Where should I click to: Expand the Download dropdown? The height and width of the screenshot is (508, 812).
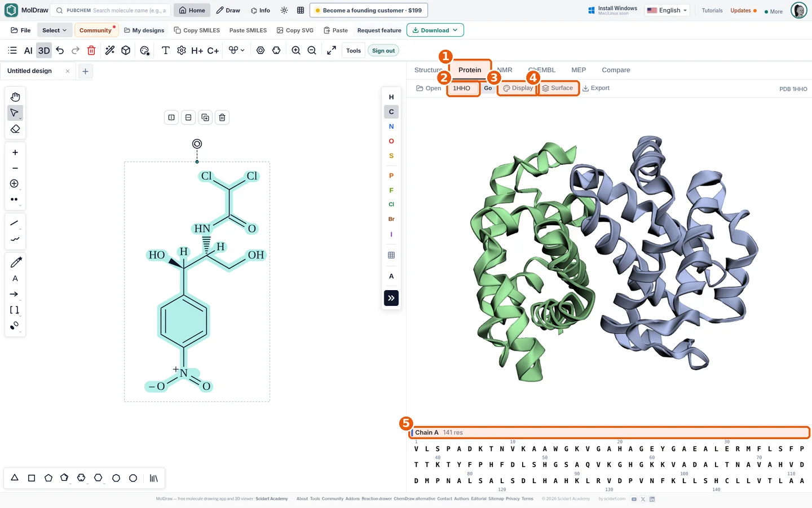tap(435, 30)
